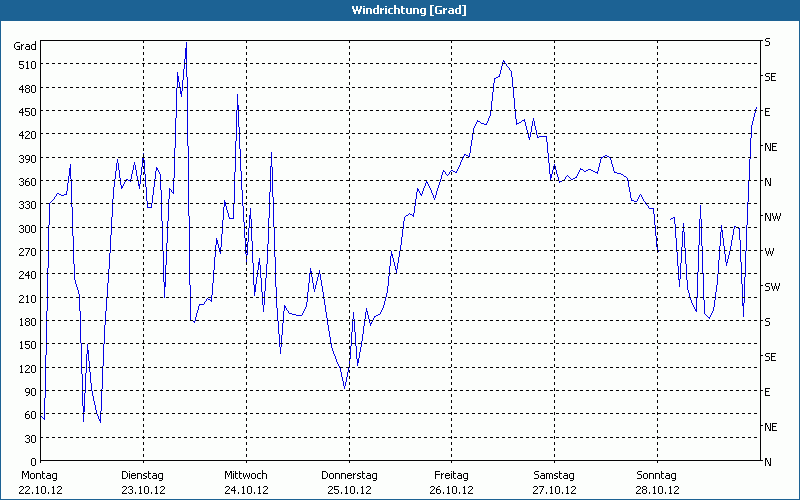Click the 'S' compass label beside 180

767,322
